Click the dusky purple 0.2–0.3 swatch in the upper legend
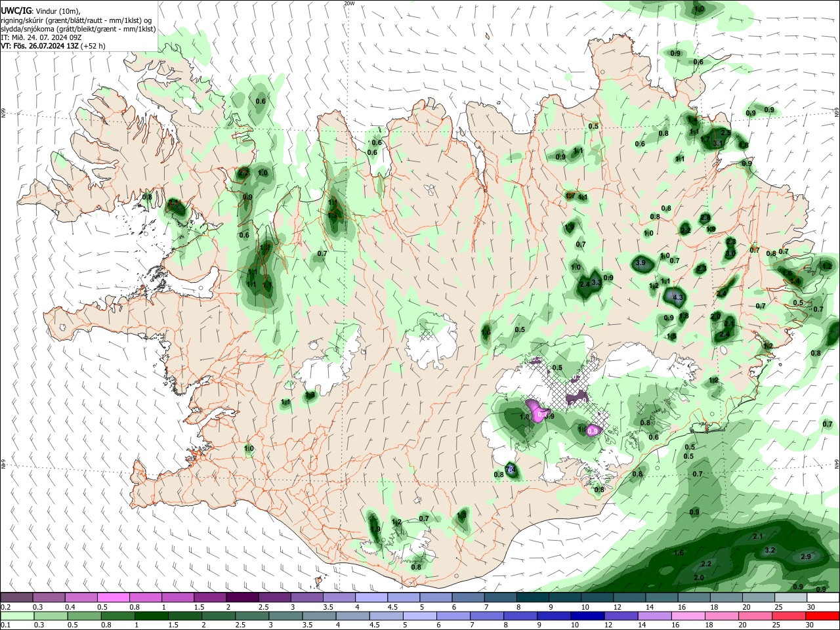Viewport: 840px width, 630px height. 16,597
